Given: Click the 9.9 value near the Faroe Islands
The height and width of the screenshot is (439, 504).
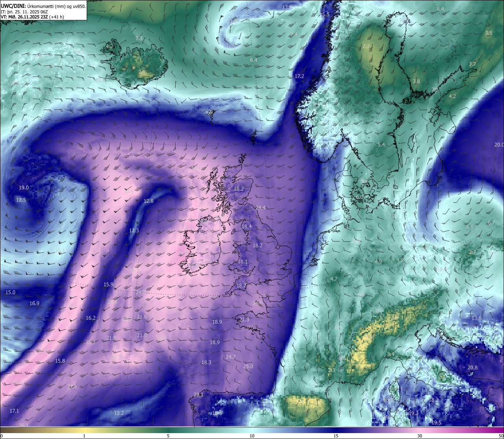Looking at the screenshot, I should pos(209,113).
